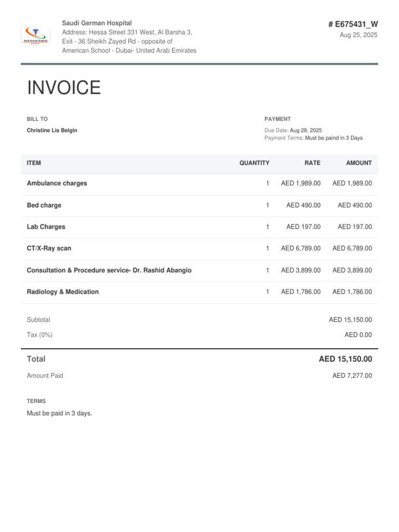Click the 'CT/X-Ray scan' item
Screen dimensions: 399x532
49,248
